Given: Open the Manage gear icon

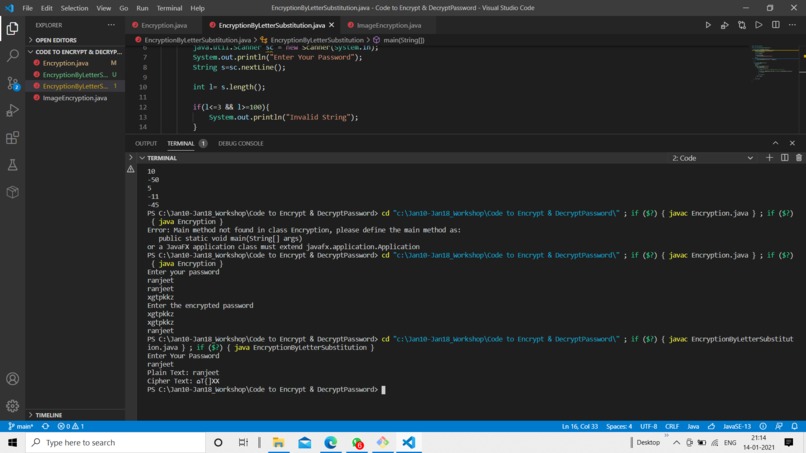Looking at the screenshot, I should pos(12,406).
